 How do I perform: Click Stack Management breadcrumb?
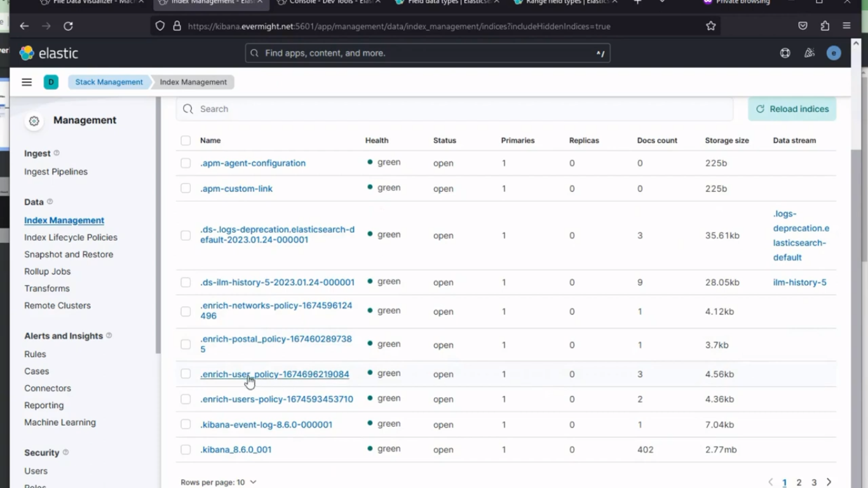(x=109, y=82)
